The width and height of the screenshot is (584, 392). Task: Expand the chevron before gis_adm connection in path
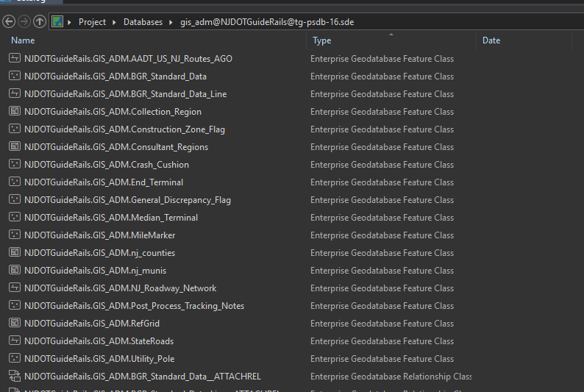click(x=171, y=22)
